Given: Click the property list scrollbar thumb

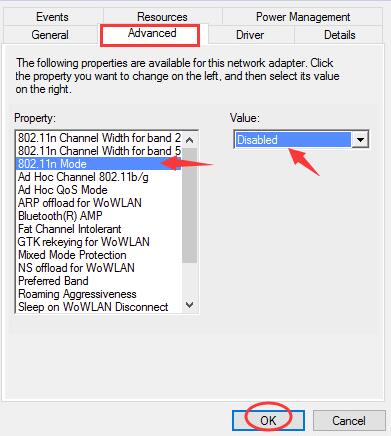Looking at the screenshot, I should pyautogui.click(x=189, y=206).
